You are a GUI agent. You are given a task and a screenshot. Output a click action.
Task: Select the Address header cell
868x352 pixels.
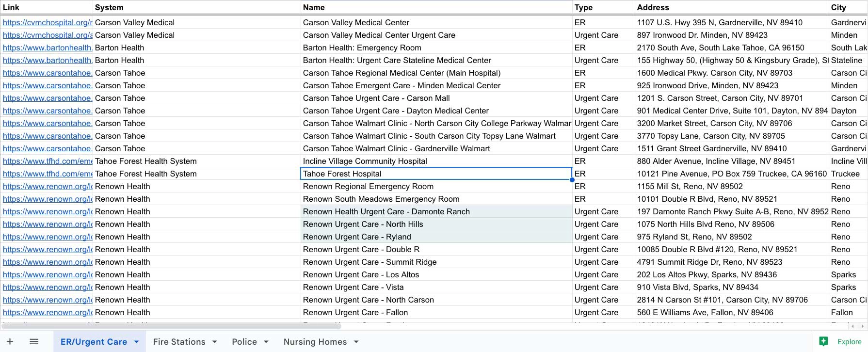(732, 7)
